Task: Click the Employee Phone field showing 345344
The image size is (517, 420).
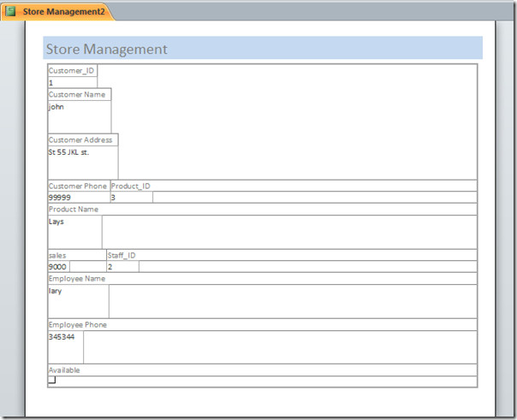Action: point(66,347)
